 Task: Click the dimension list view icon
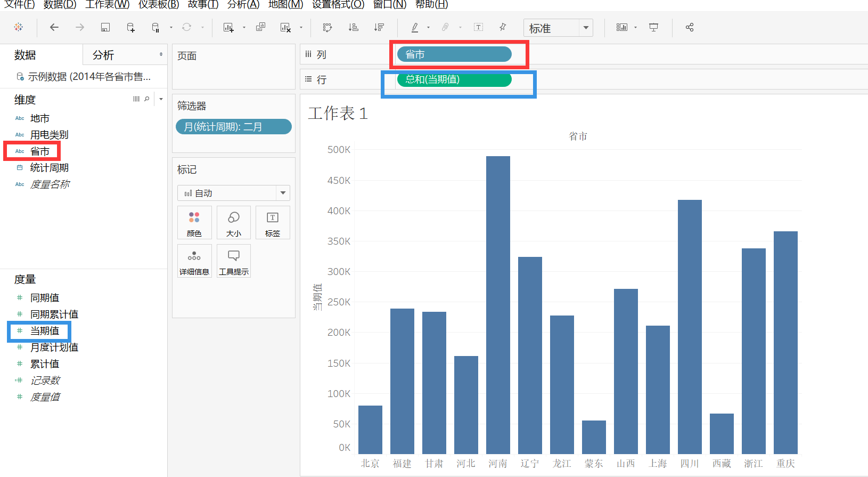[136, 99]
